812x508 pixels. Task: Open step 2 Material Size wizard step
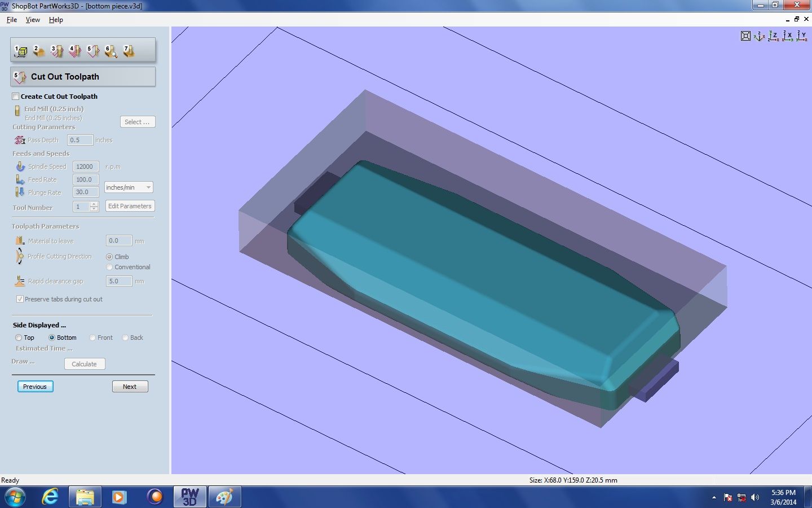pyautogui.click(x=38, y=51)
